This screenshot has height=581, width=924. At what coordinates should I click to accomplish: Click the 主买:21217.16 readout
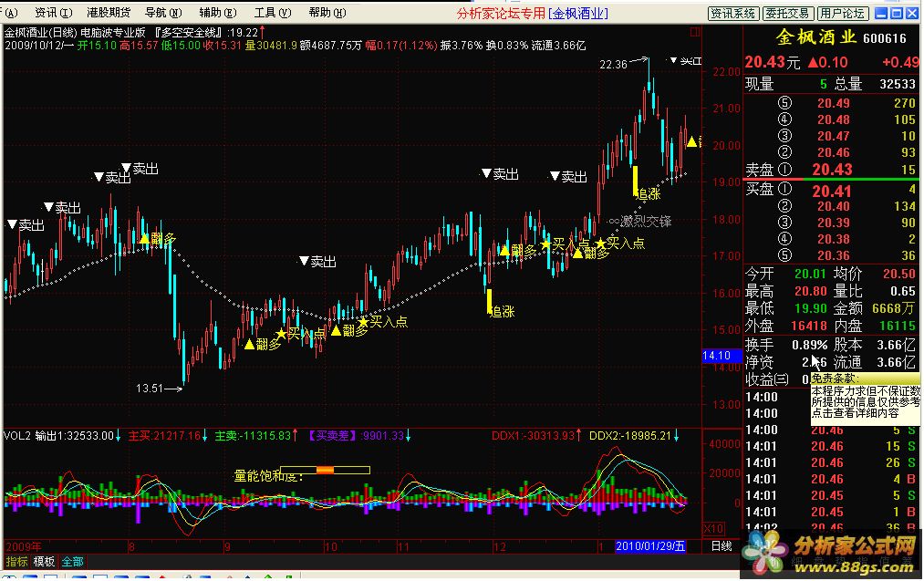click(164, 435)
